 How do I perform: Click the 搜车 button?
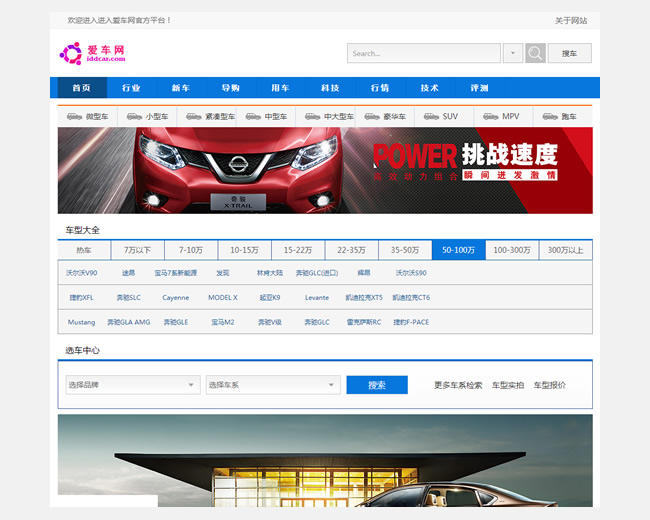pos(570,53)
